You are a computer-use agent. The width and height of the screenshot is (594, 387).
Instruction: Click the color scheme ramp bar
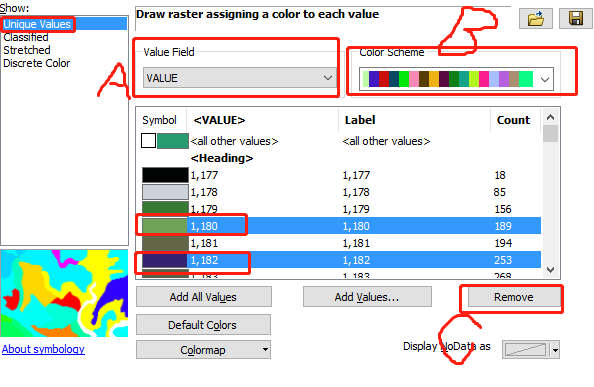tap(448, 79)
